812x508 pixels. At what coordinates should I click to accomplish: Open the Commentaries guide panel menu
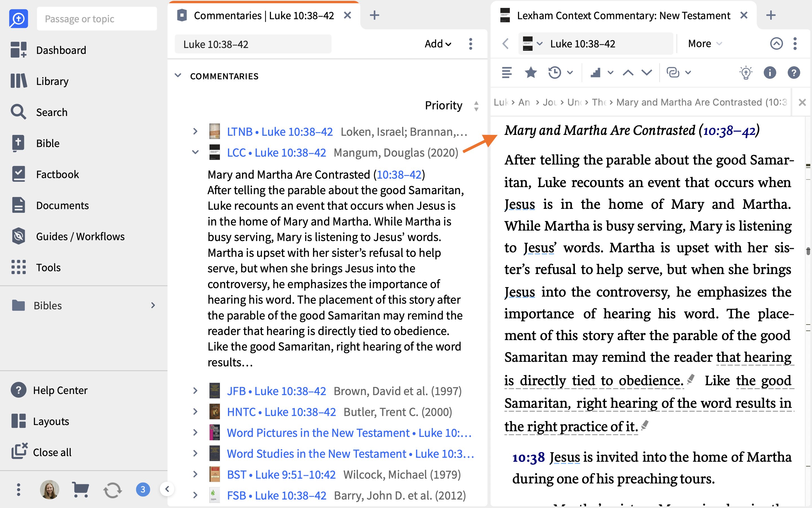(471, 44)
